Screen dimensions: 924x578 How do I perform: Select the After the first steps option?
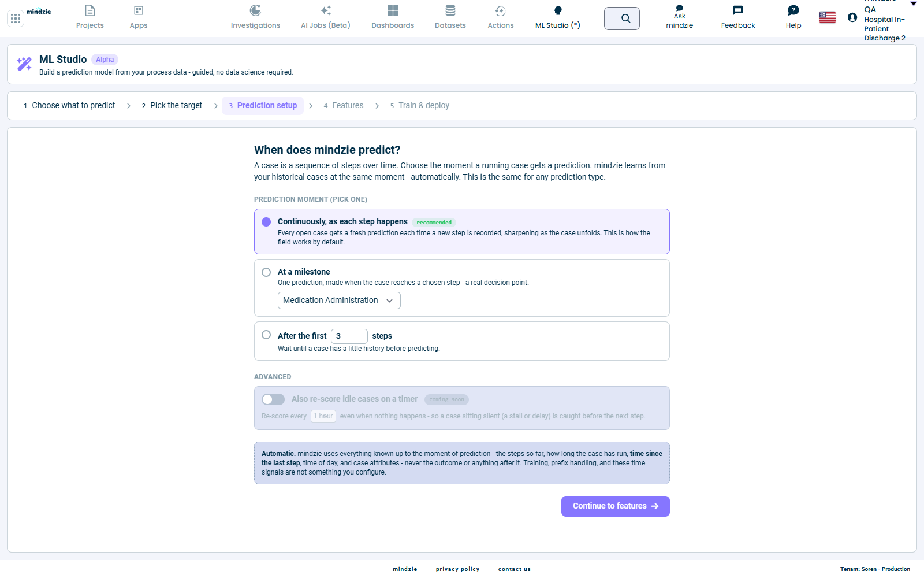click(x=266, y=335)
